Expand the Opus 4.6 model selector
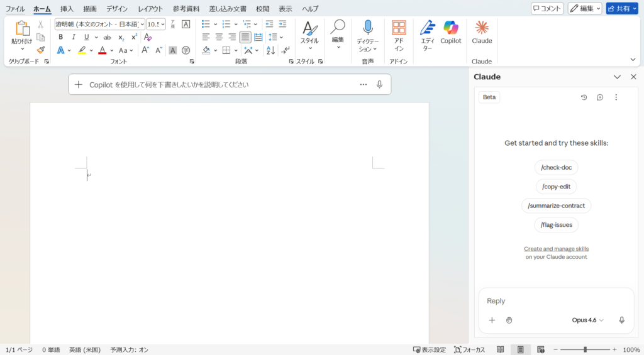644x355 pixels. point(587,320)
